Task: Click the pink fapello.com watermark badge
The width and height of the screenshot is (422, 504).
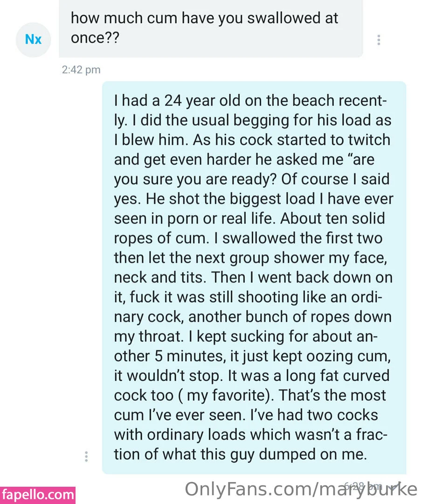Action: 38,495
